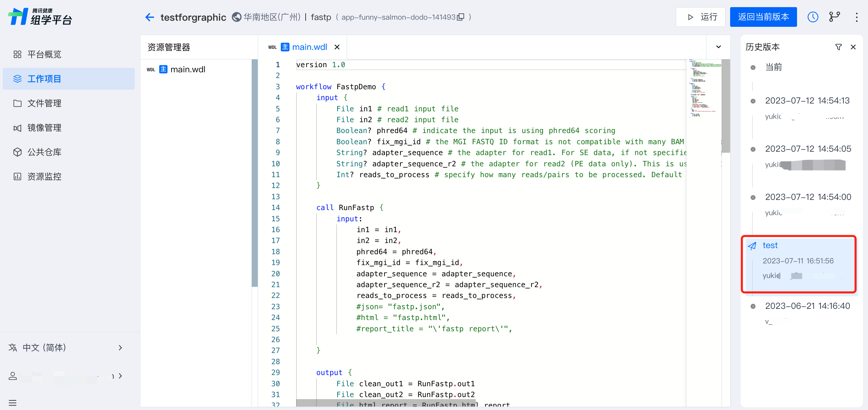Select main.wdl in resource manager
The width and height of the screenshot is (868, 410).
point(187,69)
